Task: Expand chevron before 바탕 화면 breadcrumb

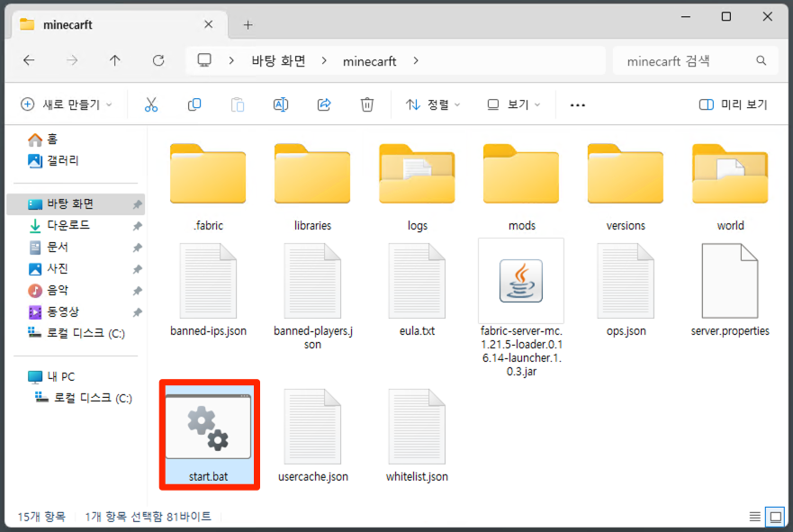Action: pos(231,60)
